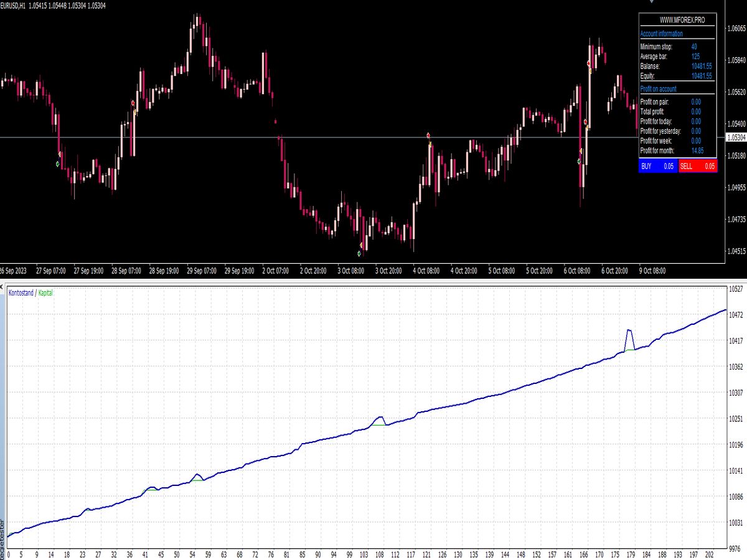Click the 10527 equity axis label
Screen dimensions: 747x560
[737, 289]
